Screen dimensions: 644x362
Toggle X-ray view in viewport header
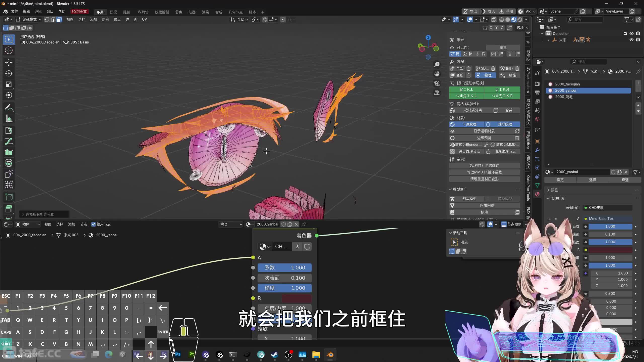(x=494, y=20)
